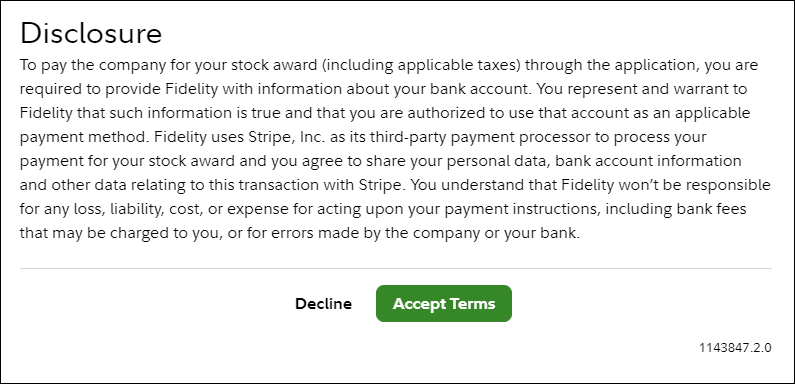Decline the disclosure terms
Screen dimensions: 795x384
[x=323, y=303]
